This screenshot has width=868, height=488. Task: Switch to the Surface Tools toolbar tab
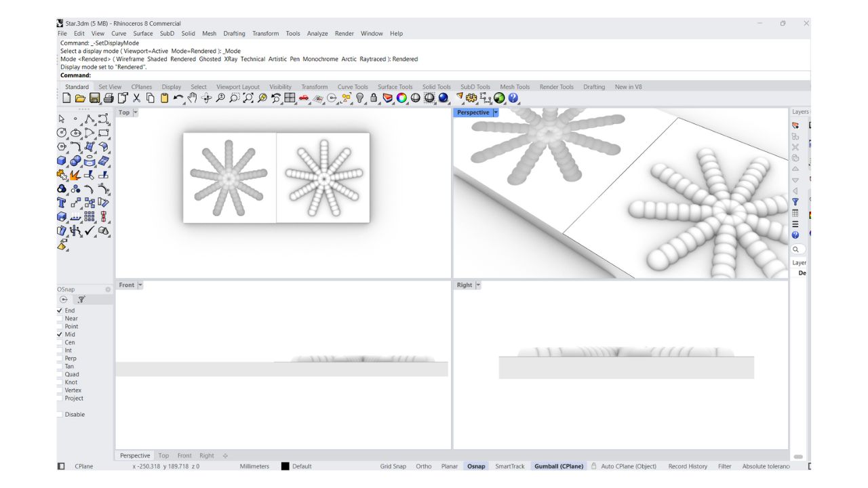coord(395,87)
